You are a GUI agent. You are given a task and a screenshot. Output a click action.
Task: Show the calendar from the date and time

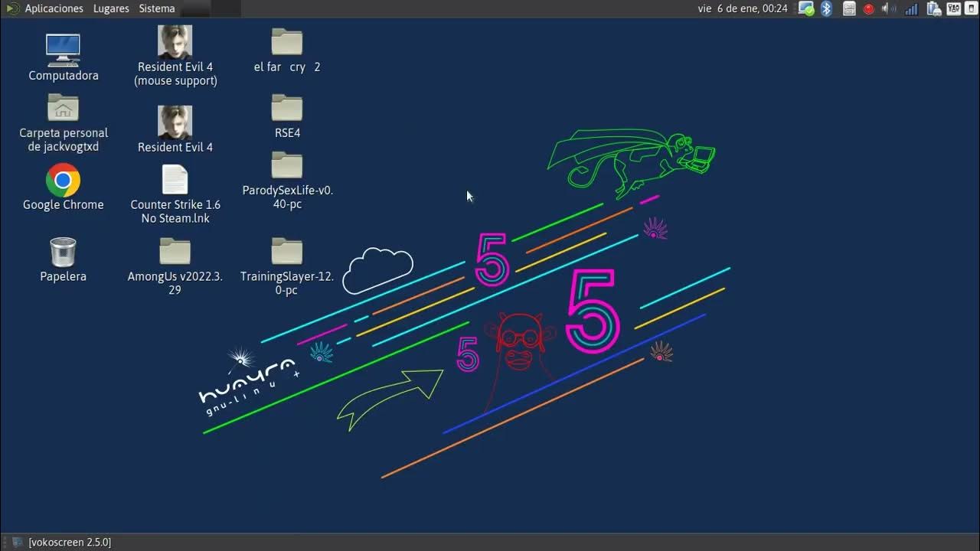point(743,8)
